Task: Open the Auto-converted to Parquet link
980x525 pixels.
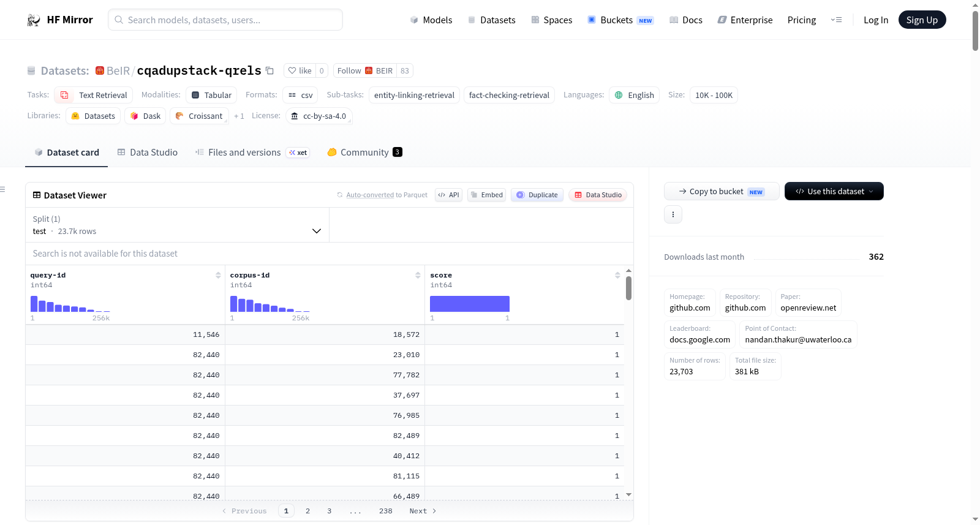Action: [370, 195]
